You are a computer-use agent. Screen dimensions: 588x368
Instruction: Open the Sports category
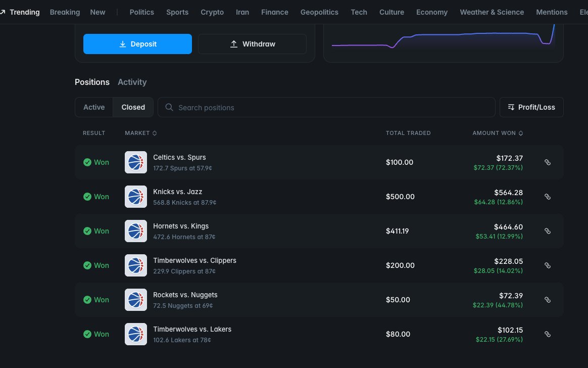(x=177, y=12)
